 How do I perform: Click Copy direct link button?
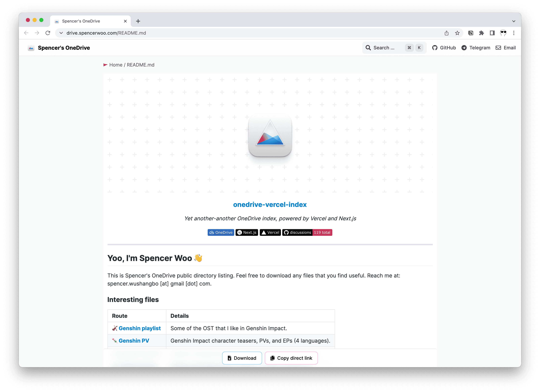(291, 358)
